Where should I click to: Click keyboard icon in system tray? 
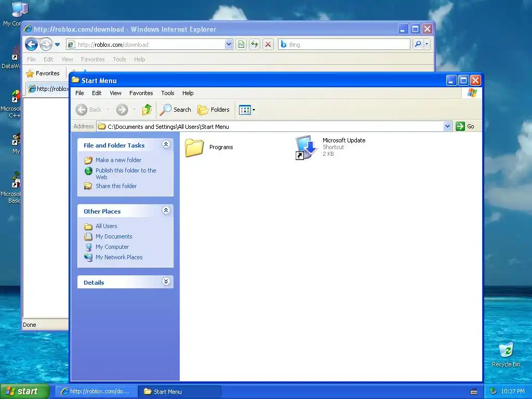tap(474, 392)
